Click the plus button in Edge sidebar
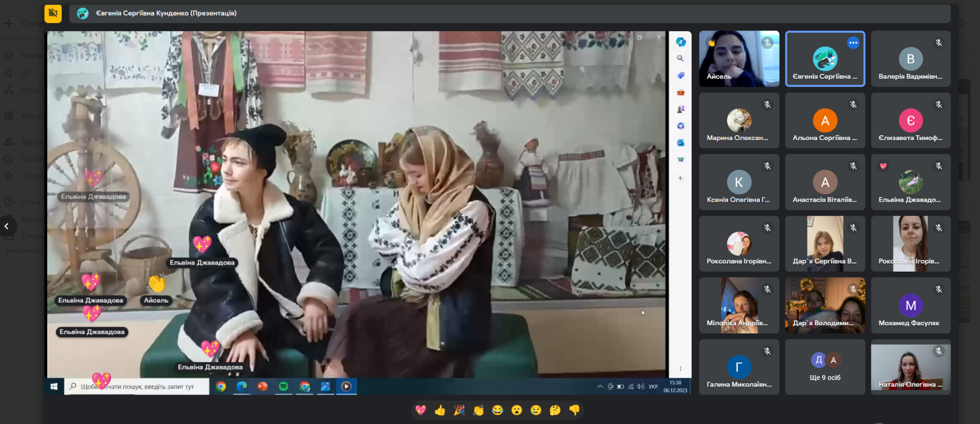This screenshot has height=424, width=980. (x=680, y=178)
